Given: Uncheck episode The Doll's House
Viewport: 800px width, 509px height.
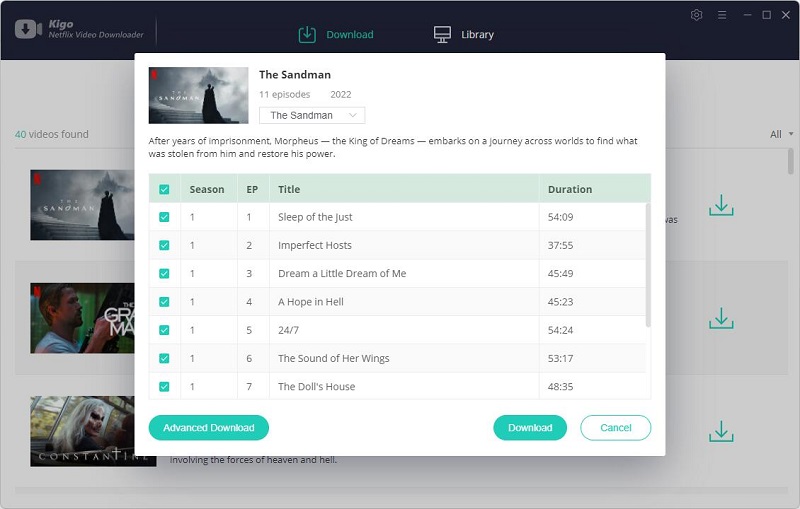Looking at the screenshot, I should tap(164, 387).
